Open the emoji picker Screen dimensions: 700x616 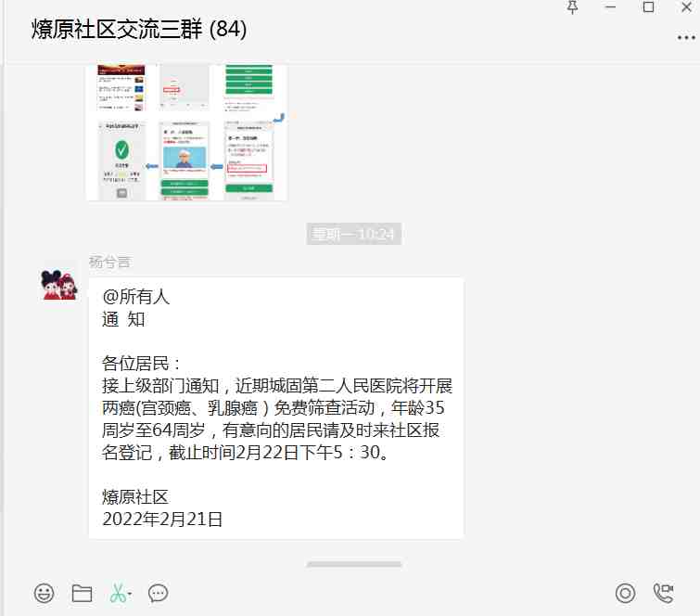click(44, 593)
